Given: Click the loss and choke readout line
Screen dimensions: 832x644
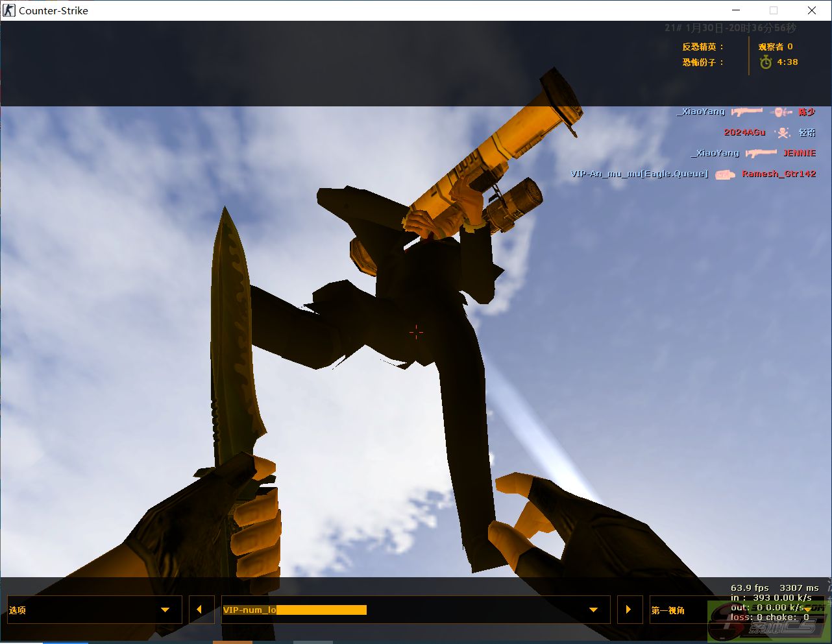Looking at the screenshot, I should 770,617.
